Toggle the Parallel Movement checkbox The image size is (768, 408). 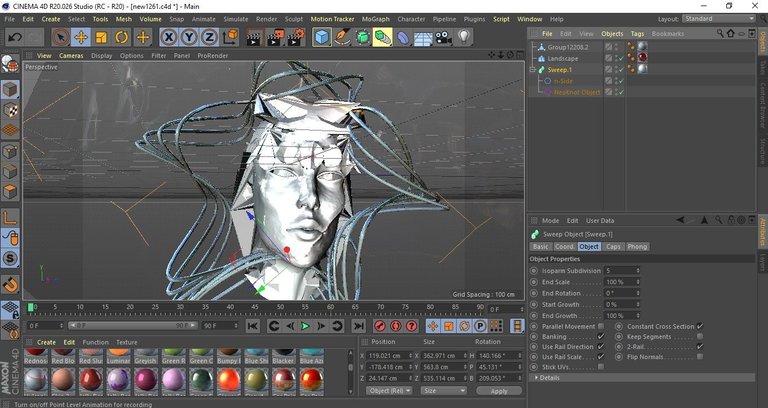coord(601,326)
